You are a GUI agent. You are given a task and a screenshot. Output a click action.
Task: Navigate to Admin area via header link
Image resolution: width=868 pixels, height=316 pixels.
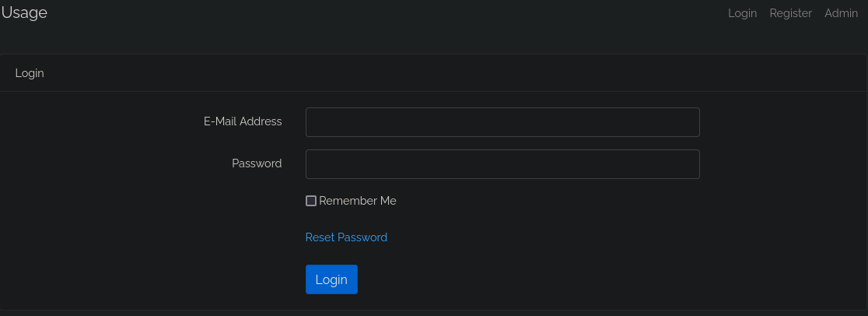coord(841,13)
